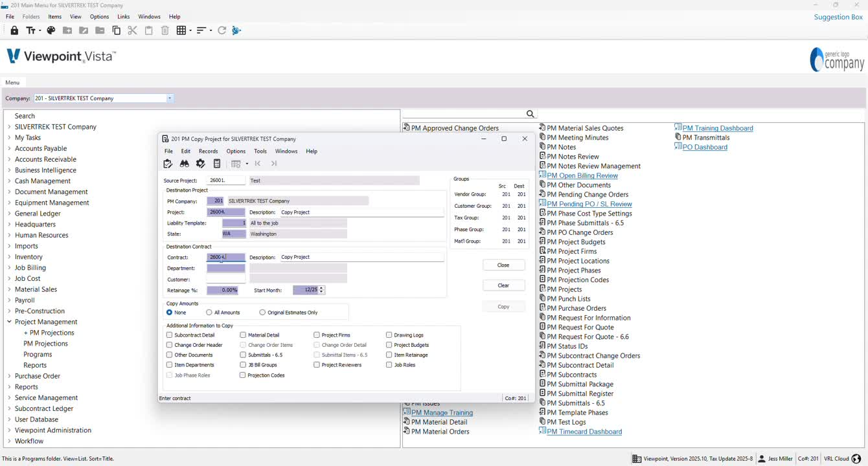Expand the Payroll tree node
868x466 pixels.
9,300
